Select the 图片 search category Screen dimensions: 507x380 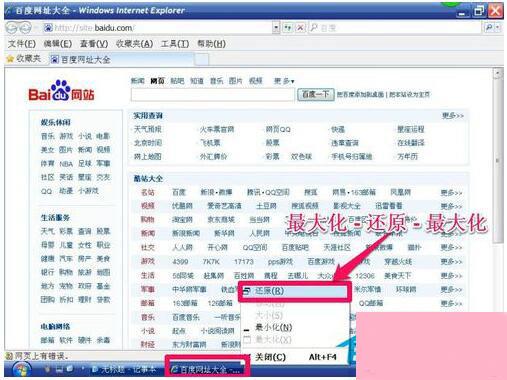click(x=236, y=81)
